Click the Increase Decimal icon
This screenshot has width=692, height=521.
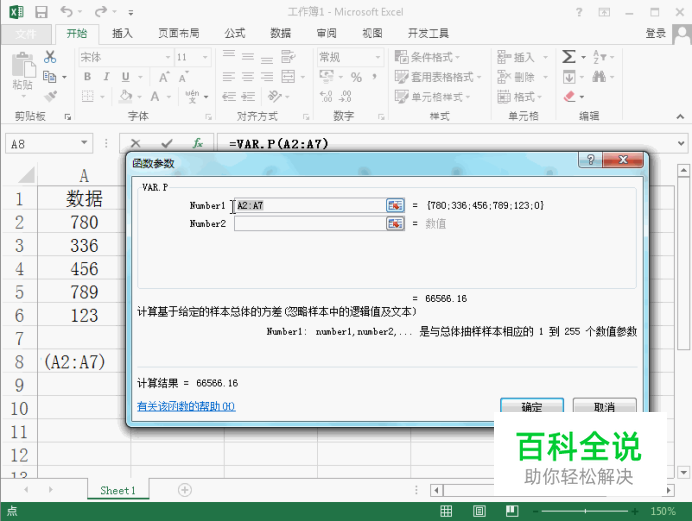(x=326, y=96)
